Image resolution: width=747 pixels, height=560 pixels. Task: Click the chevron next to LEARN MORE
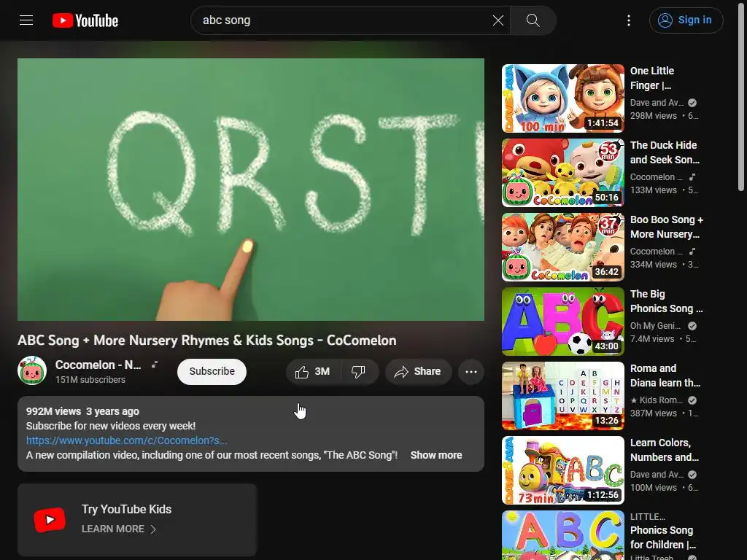[x=153, y=529]
